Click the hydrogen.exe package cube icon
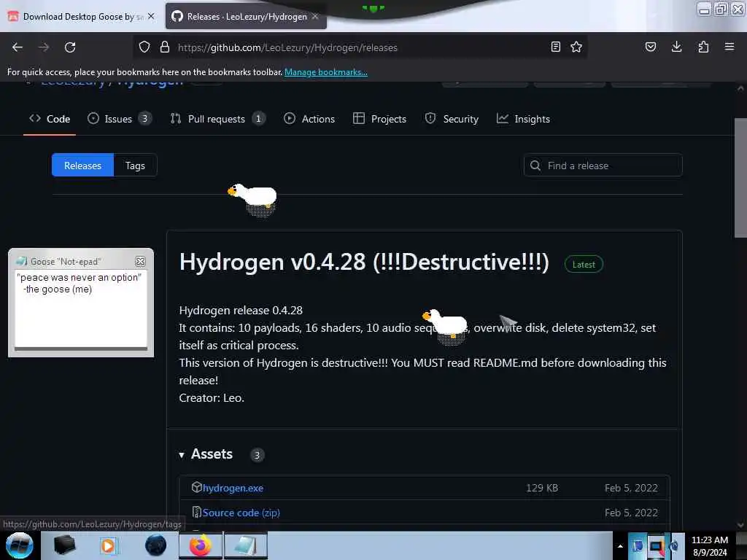 click(x=196, y=487)
